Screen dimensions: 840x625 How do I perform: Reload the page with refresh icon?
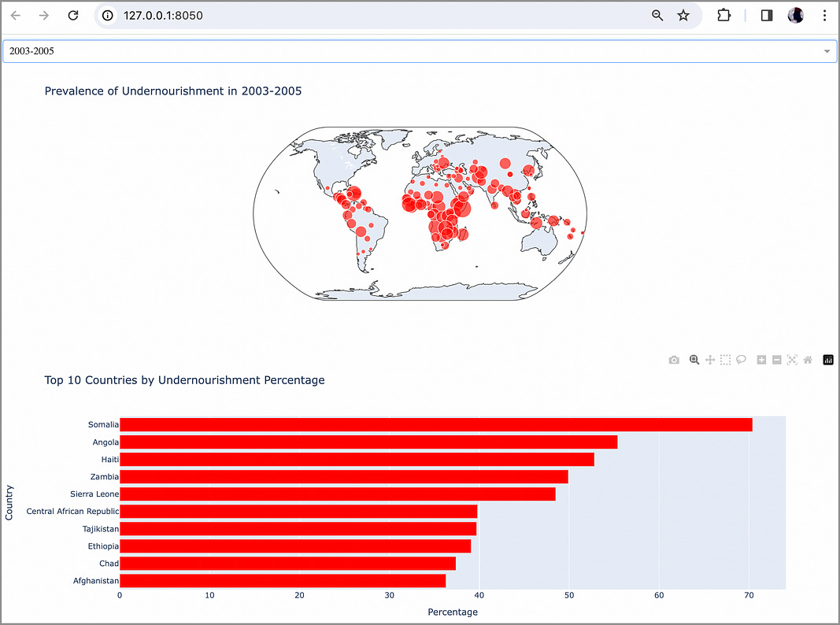[73, 16]
